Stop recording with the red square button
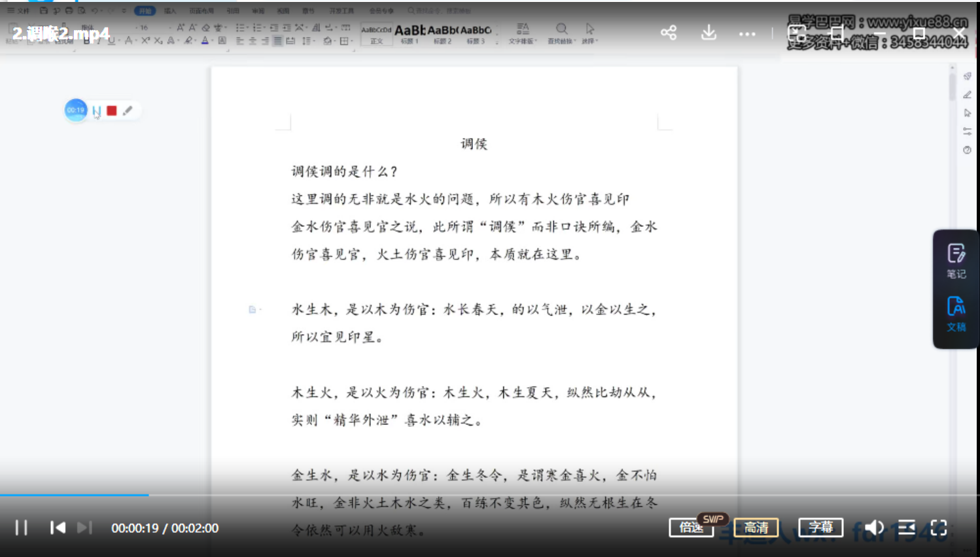Screen dimensions: 980x557 [x=111, y=110]
